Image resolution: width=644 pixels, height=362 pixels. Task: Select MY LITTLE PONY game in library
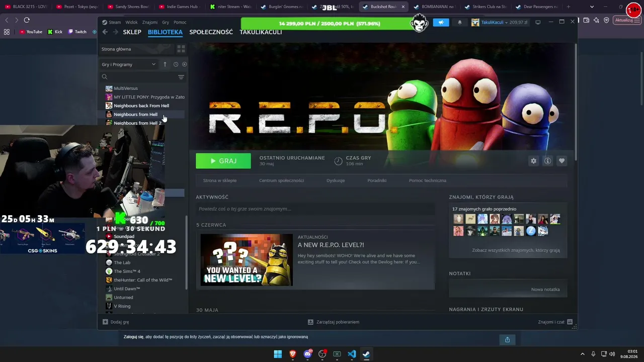[x=144, y=97]
